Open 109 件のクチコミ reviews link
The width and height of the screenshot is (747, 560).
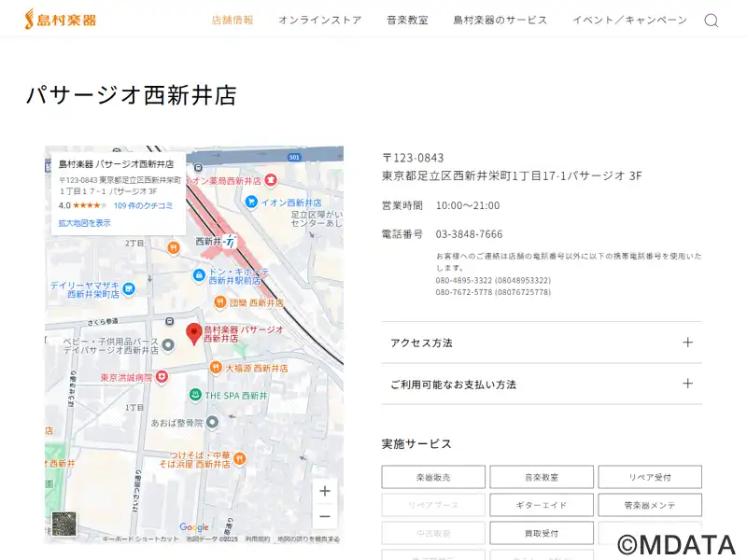point(143,205)
